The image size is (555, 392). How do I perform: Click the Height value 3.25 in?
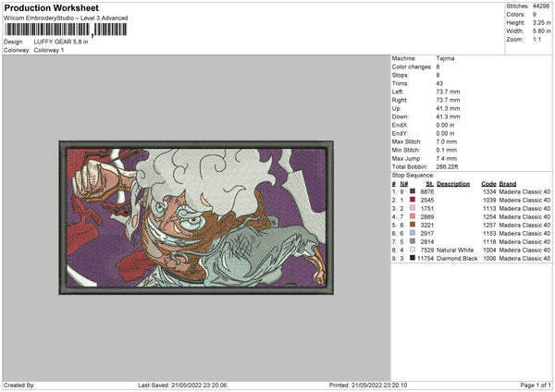coord(541,22)
